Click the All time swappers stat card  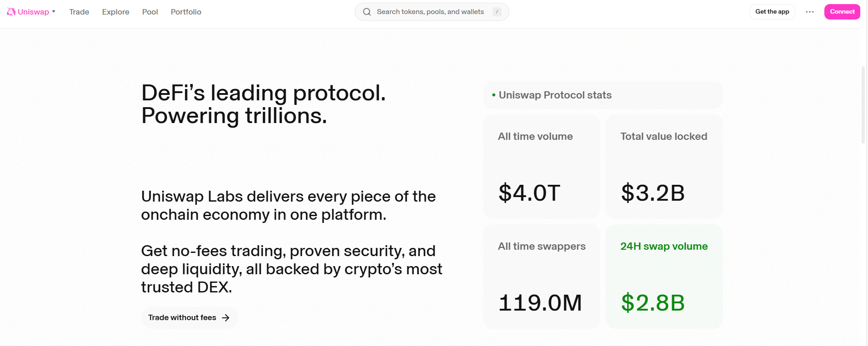pyautogui.click(x=542, y=276)
